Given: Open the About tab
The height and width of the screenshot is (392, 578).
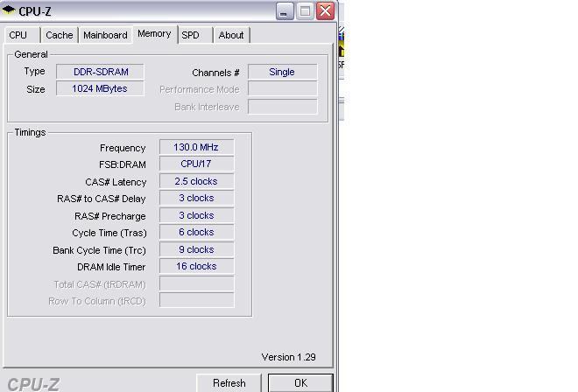Looking at the screenshot, I should tap(231, 35).
